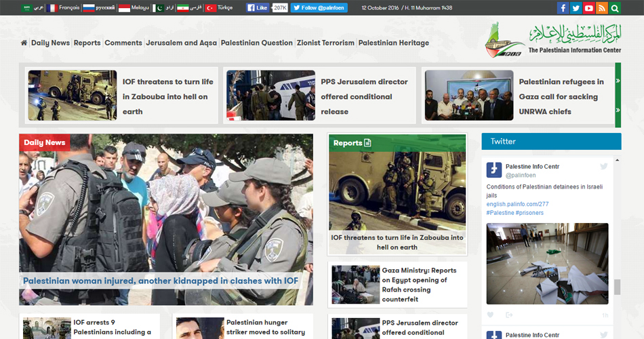
Task: Click the upper carousel next arrow on green bar
Action: click(x=618, y=81)
